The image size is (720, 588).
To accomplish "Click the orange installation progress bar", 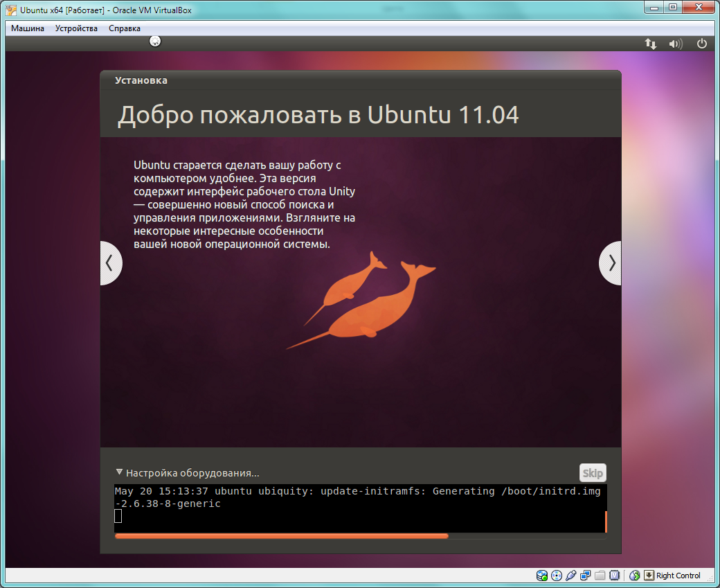I will pyautogui.click(x=281, y=536).
